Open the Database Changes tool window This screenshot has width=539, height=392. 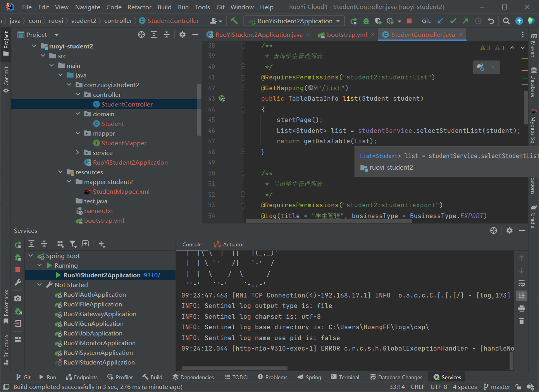(396, 377)
